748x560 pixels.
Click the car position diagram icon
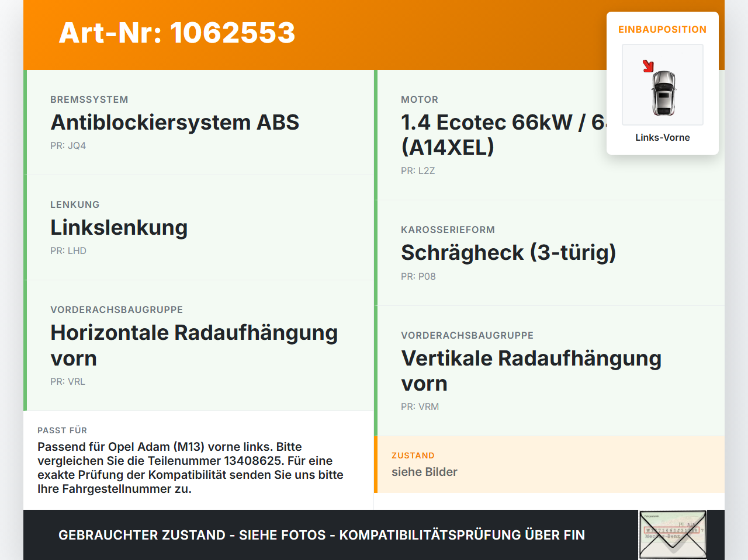click(x=663, y=85)
